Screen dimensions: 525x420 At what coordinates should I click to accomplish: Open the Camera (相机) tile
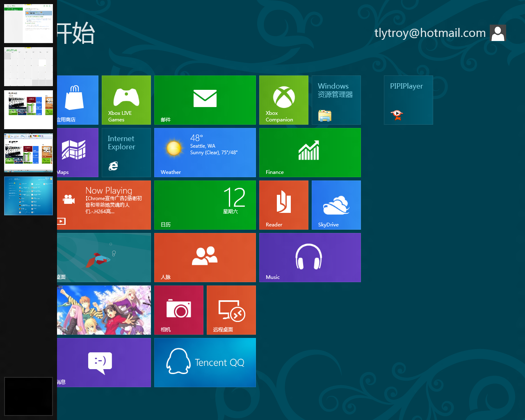179,310
